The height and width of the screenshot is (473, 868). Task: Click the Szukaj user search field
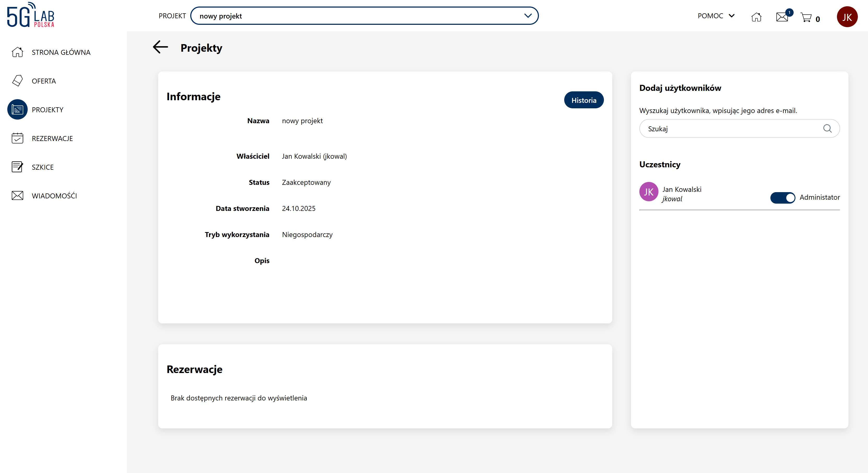coord(731,129)
